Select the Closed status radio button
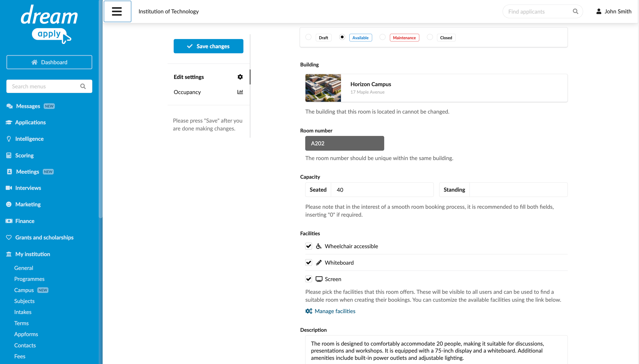This screenshot has width=639, height=364. (430, 37)
